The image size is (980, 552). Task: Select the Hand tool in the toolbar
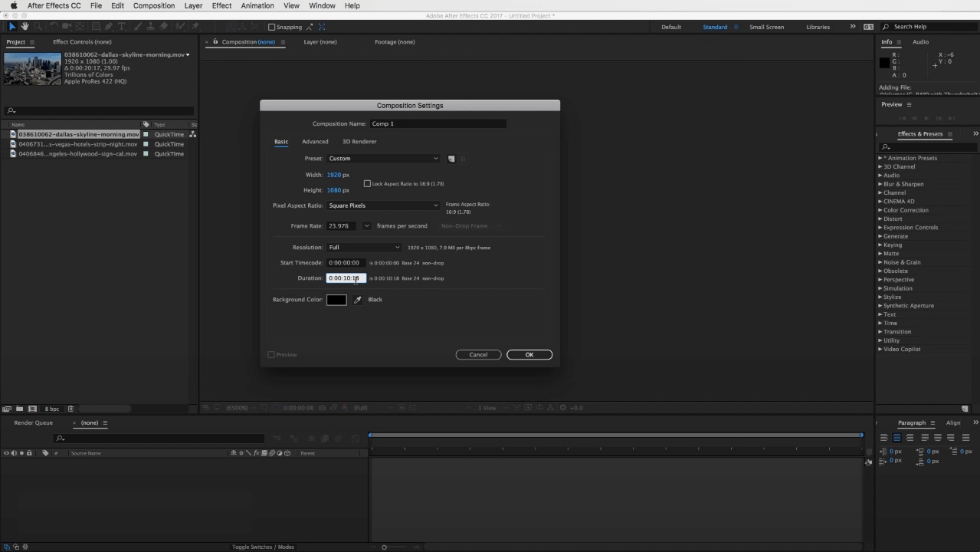click(x=24, y=26)
